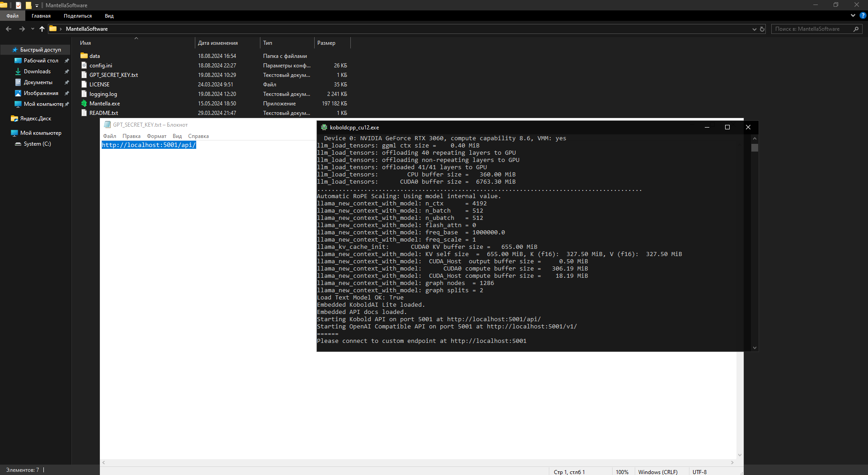
Task: Select the config.ini file
Action: click(100, 66)
